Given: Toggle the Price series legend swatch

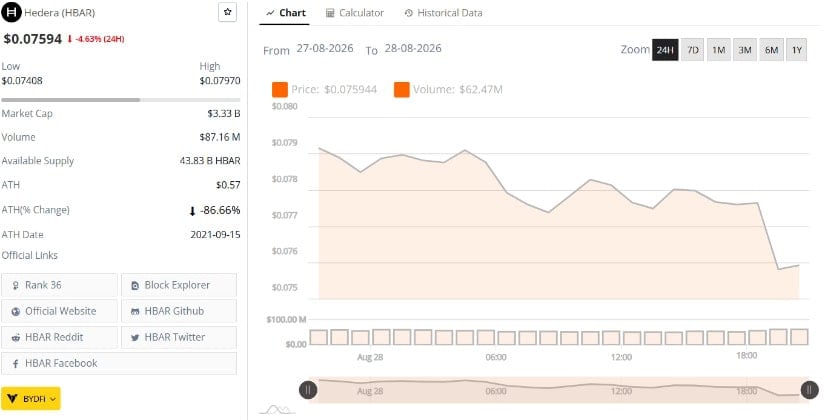Looking at the screenshot, I should pyautogui.click(x=280, y=89).
